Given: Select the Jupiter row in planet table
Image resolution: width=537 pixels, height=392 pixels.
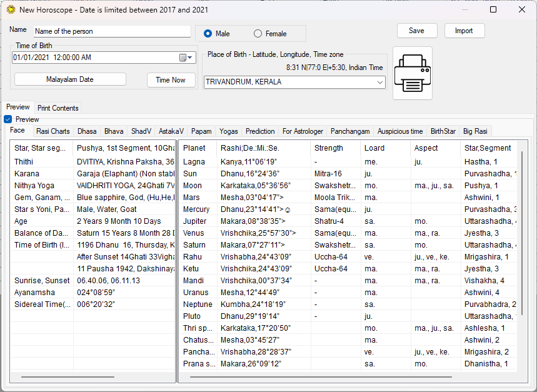Looking at the screenshot, I should click(348, 221).
